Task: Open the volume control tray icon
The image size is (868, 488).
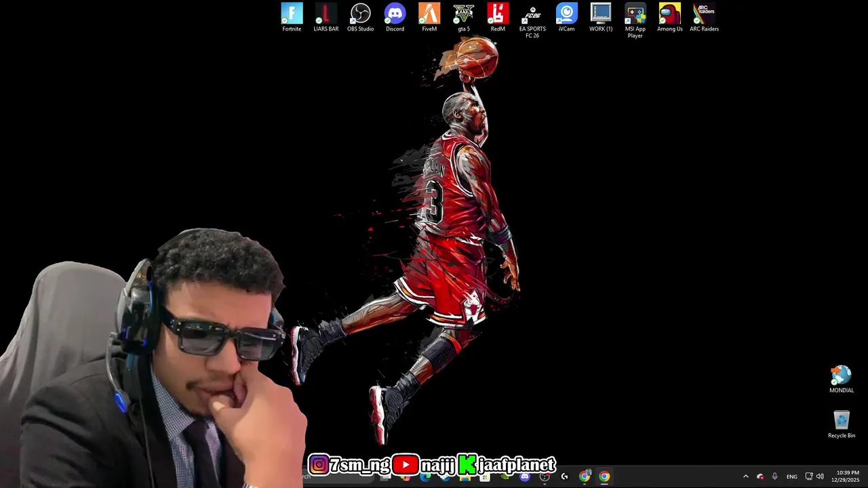Action: point(820,476)
